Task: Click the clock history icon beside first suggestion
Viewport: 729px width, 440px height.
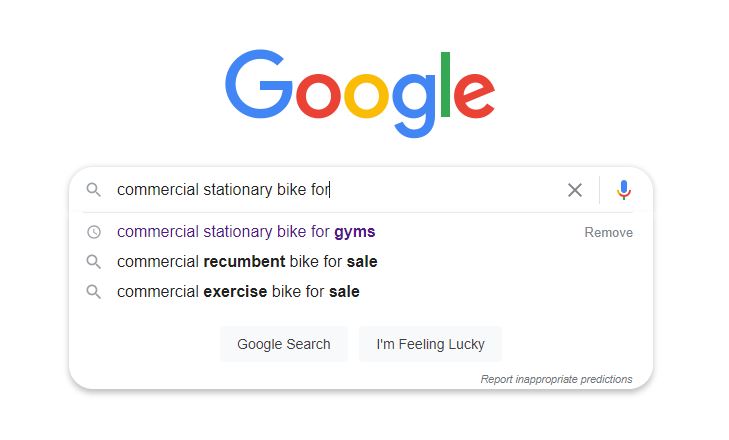Action: coord(93,232)
